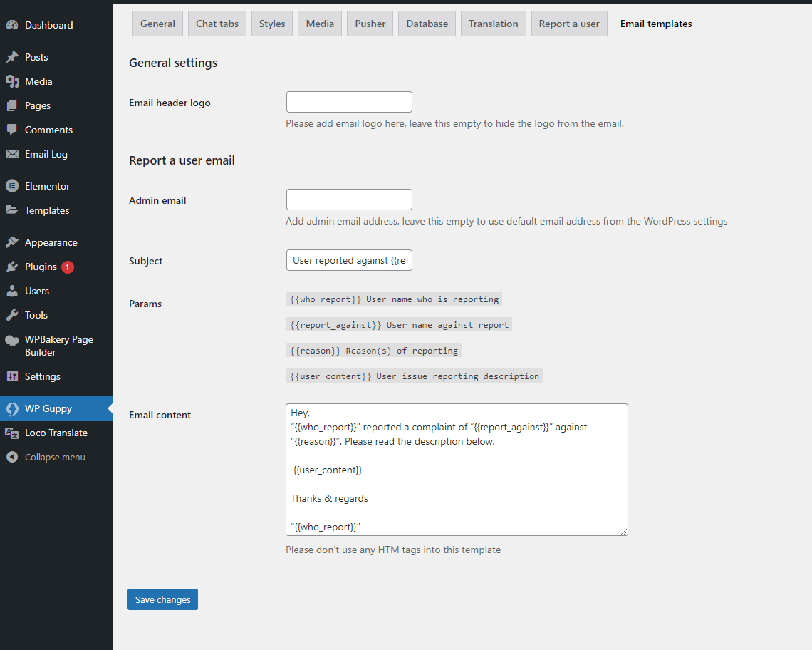
Task: Click the Plugins update count badge
Action: point(67,267)
